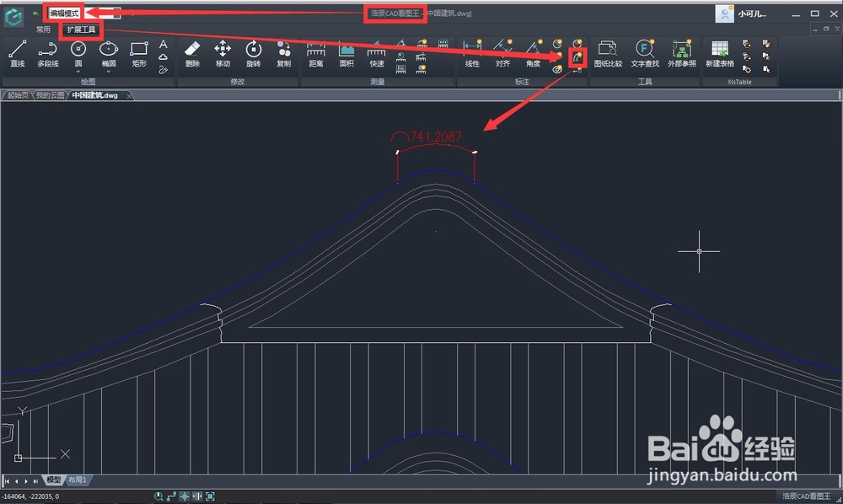Open the 我的云图 document tab
The image size is (843, 504).
tap(50, 95)
